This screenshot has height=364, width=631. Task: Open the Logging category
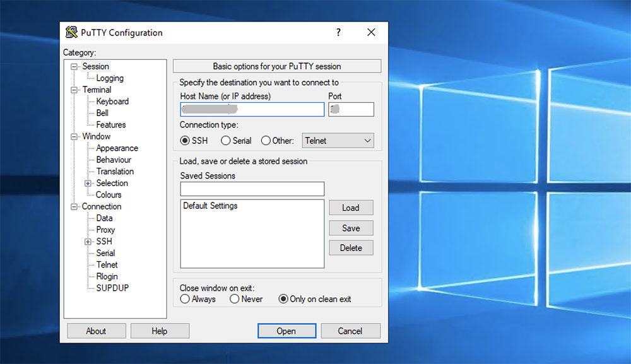coord(110,78)
